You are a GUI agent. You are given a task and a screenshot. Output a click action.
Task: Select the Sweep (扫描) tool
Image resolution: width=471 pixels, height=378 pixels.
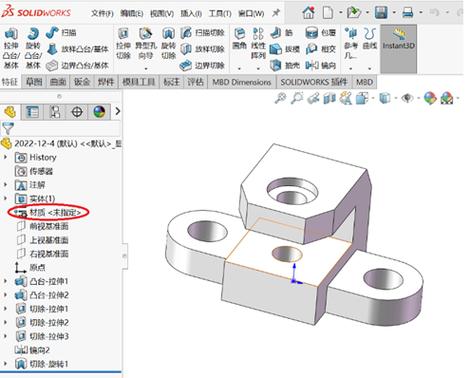[61, 33]
